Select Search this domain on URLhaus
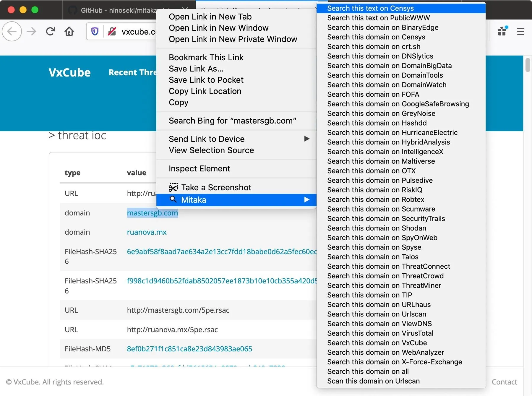The width and height of the screenshot is (532, 396). coord(401,305)
